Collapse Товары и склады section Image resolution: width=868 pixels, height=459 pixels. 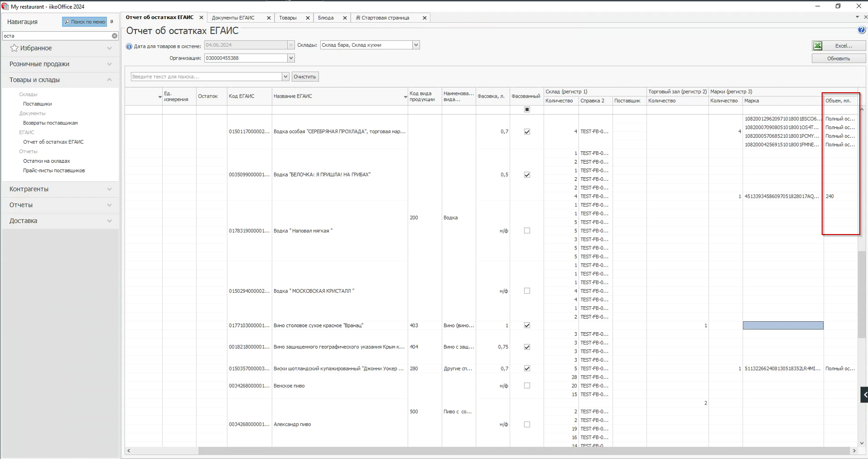click(x=110, y=80)
